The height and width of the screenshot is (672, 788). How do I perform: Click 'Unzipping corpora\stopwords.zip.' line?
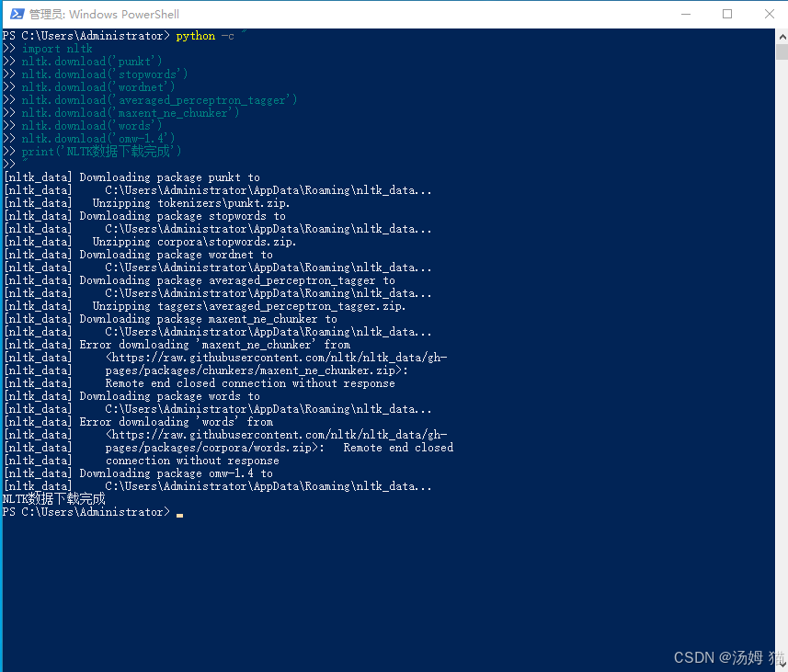pos(195,242)
